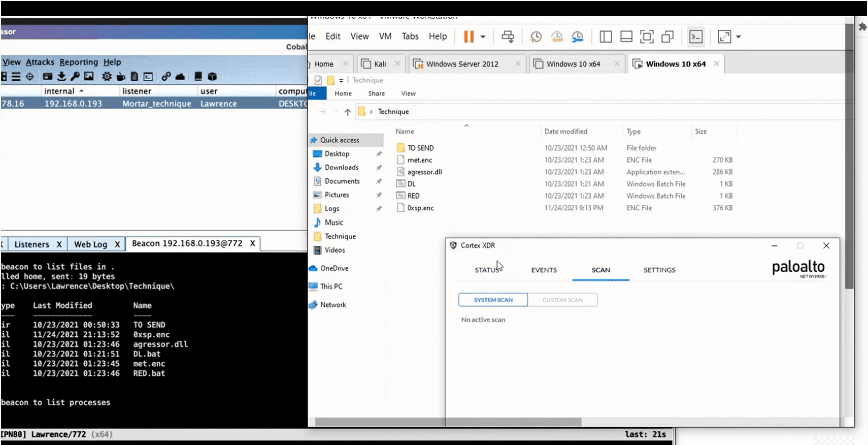Open VMware snapshot manager wrench icon
Viewport: 868px width, 445px height.
coord(578,37)
